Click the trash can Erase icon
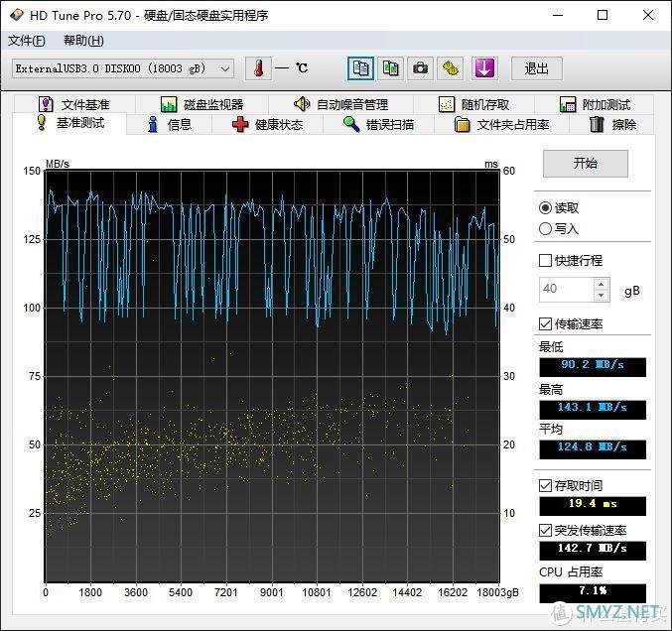 597,124
